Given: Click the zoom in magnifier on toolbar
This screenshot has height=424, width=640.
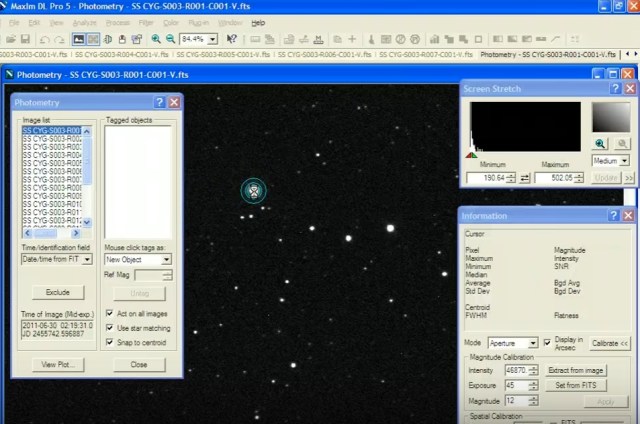Looking at the screenshot, I should pyautogui.click(x=155, y=39).
